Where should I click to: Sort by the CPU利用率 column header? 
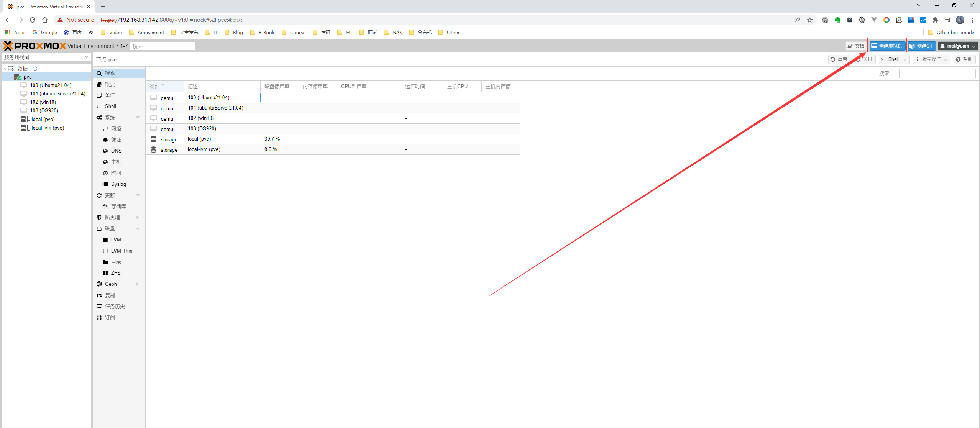pyautogui.click(x=369, y=87)
